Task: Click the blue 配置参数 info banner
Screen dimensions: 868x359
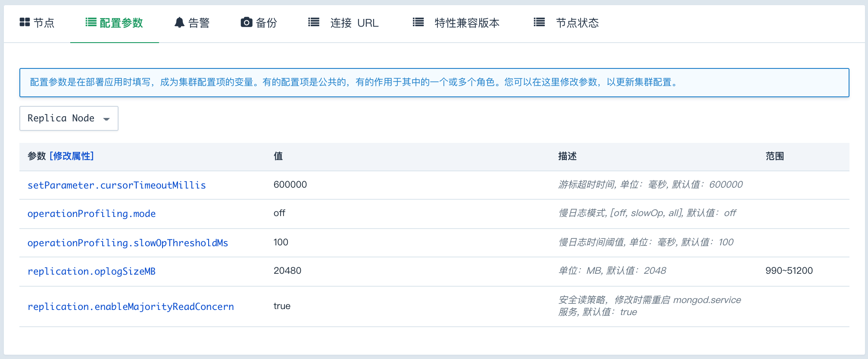Action: click(x=434, y=83)
